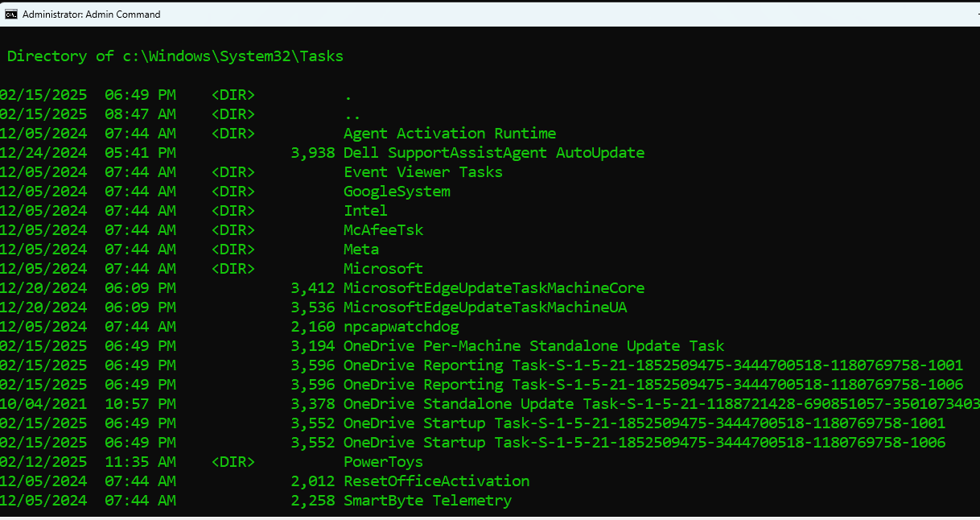
Task: Click the 2,258 file size value
Action: coord(312,501)
